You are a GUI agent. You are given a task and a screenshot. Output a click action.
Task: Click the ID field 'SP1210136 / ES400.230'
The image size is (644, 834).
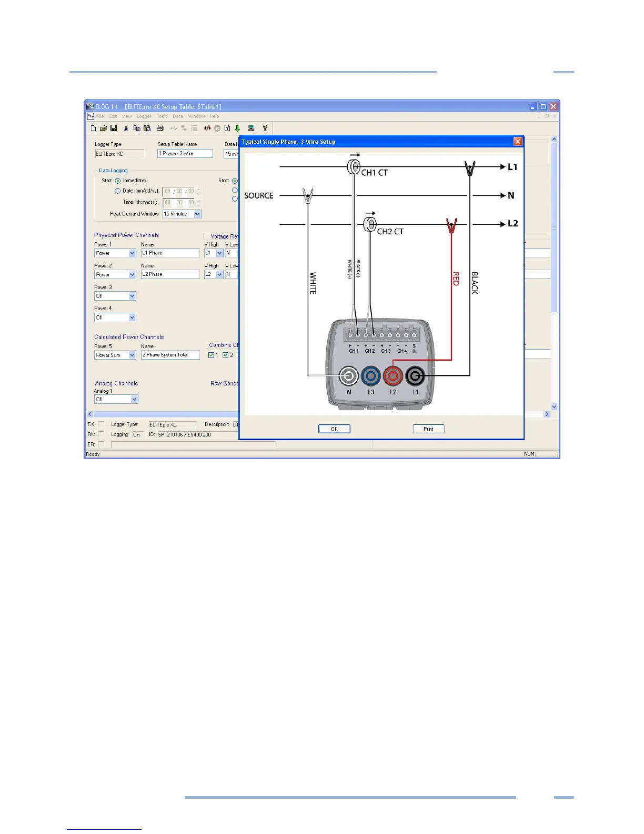[x=199, y=435]
